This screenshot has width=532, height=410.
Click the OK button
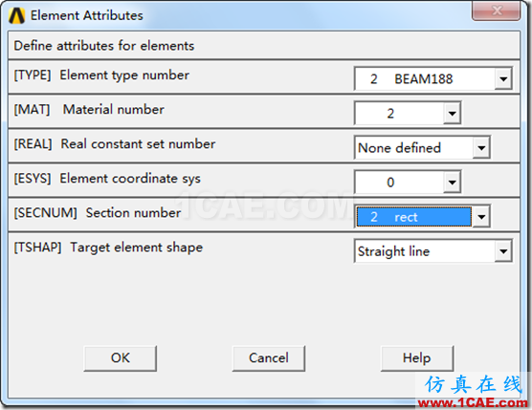click(x=121, y=358)
